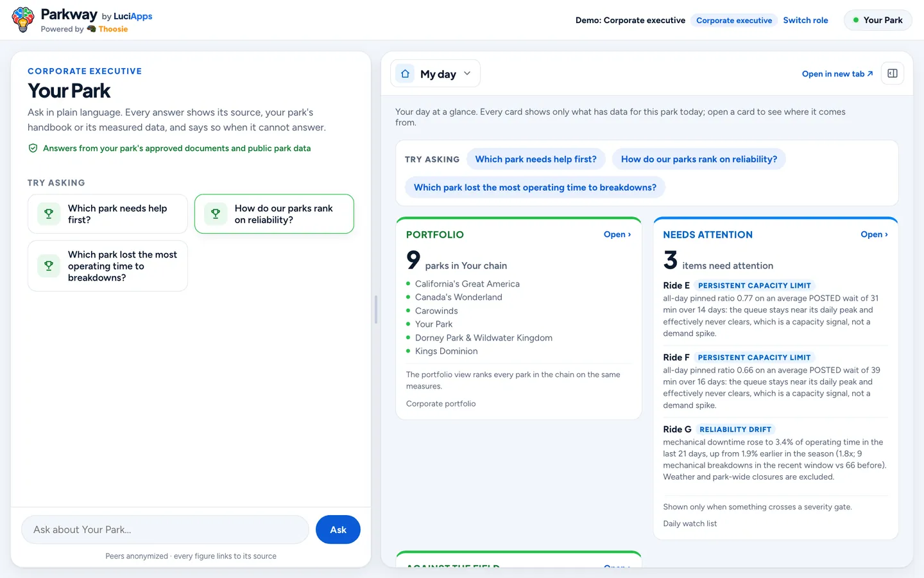Image resolution: width=924 pixels, height=578 pixels.
Task: Click Reliability Drift tag on Ride G
Action: [x=735, y=430]
